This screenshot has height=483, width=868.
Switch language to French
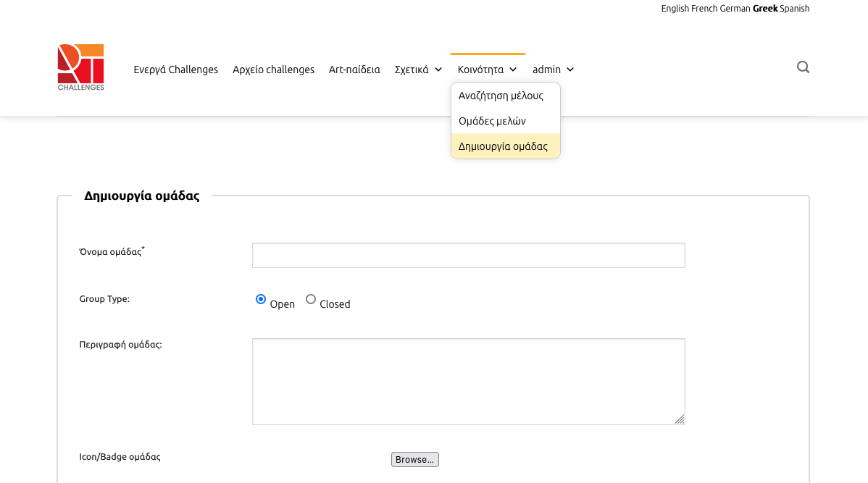(704, 9)
